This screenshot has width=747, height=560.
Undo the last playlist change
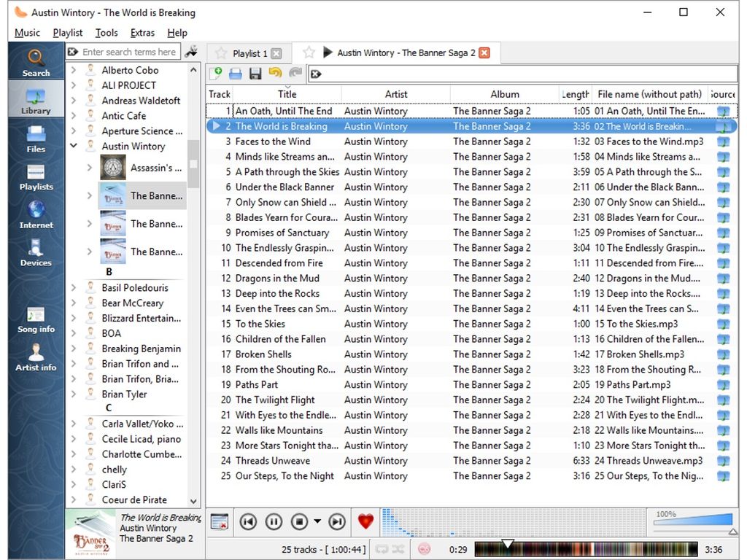tap(275, 73)
